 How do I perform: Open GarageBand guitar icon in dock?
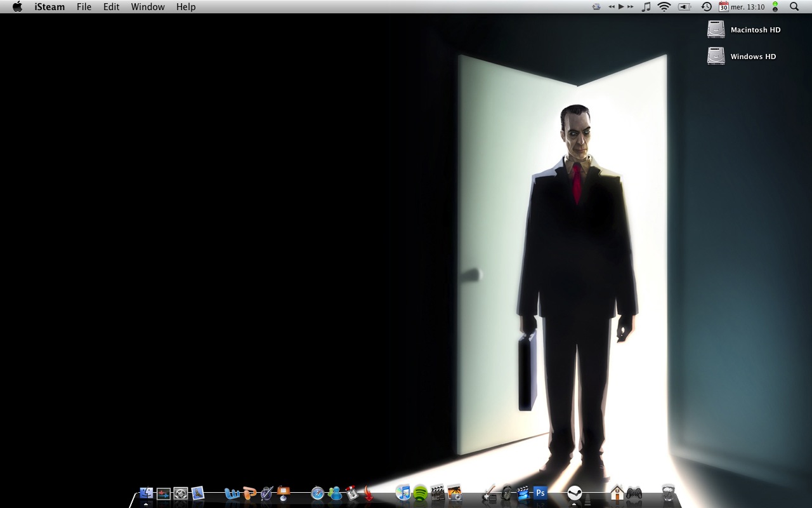click(489, 493)
